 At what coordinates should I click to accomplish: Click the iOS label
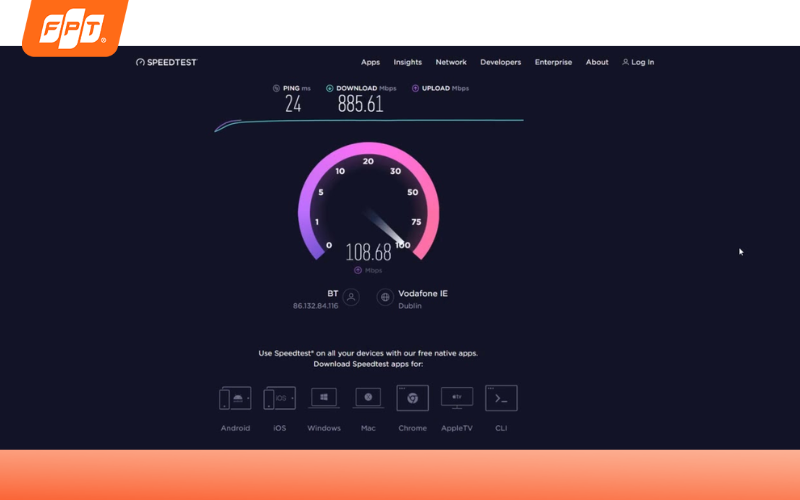click(x=280, y=428)
